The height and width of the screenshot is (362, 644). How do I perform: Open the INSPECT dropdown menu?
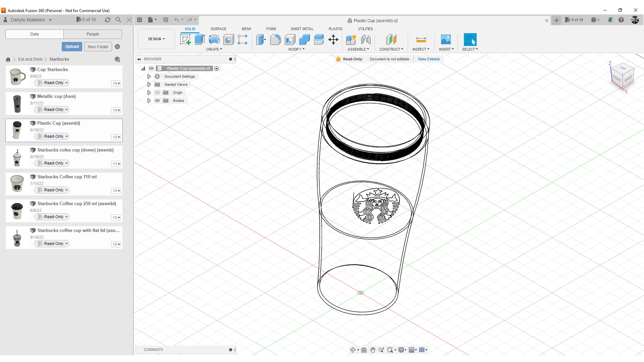(x=421, y=49)
